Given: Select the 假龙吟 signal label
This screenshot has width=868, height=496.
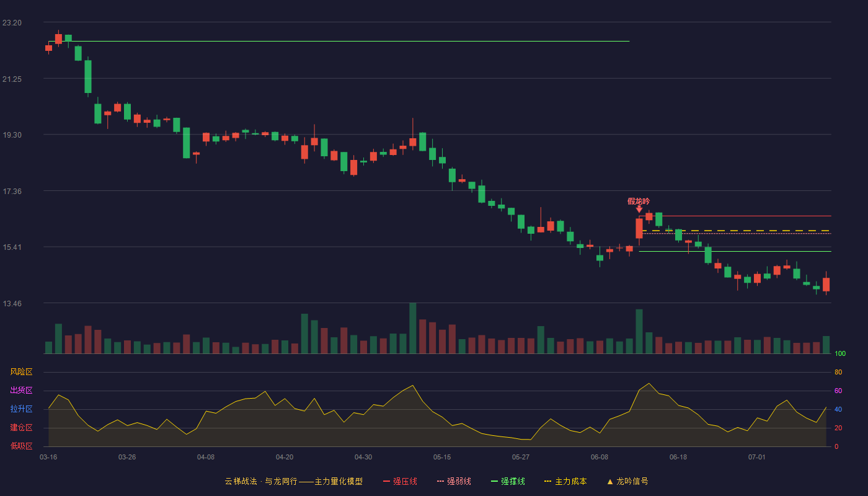Looking at the screenshot, I should 639,201.
